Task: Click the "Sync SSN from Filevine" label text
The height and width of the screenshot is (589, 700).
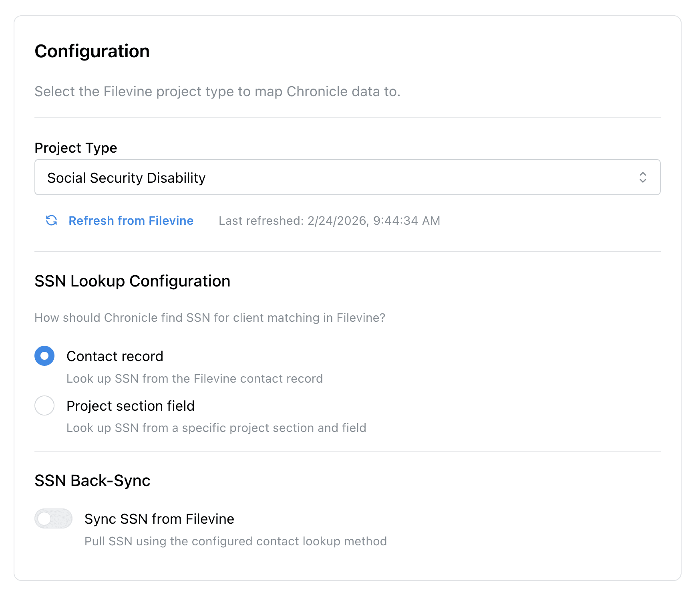Action: coord(159,518)
